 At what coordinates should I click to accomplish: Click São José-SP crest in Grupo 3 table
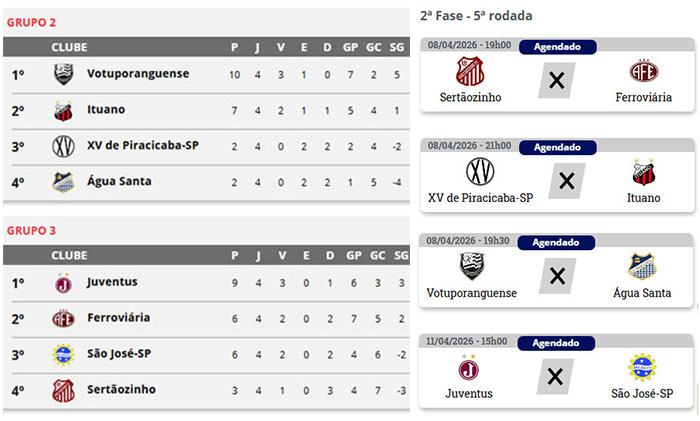point(64,354)
